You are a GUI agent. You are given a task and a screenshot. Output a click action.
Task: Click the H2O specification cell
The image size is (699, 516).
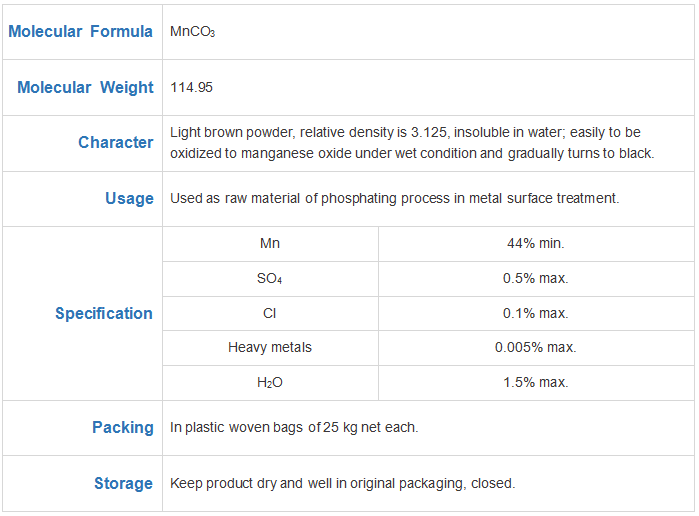coord(270,383)
